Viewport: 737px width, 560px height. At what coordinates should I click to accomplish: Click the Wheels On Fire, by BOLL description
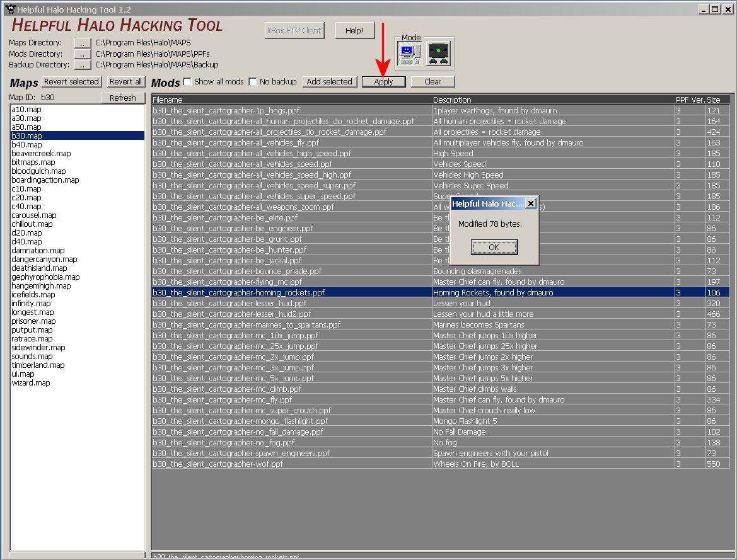[475, 464]
